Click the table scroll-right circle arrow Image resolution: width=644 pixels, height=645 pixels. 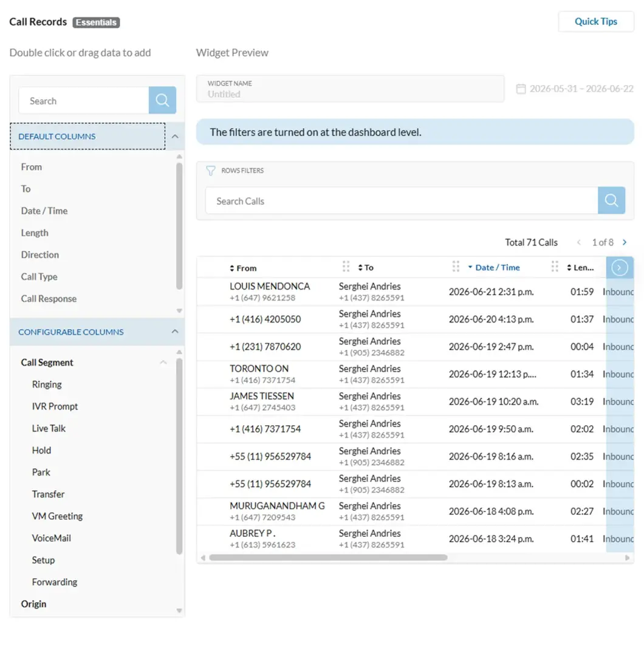619,268
